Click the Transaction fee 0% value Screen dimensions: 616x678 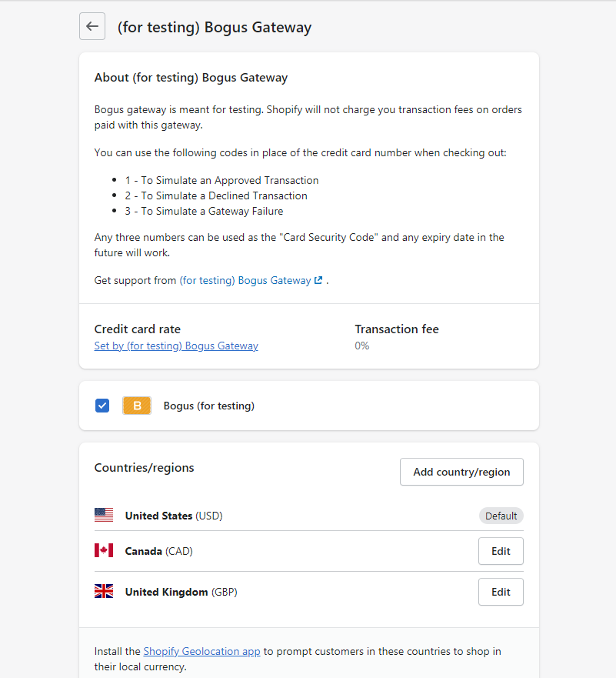362,346
